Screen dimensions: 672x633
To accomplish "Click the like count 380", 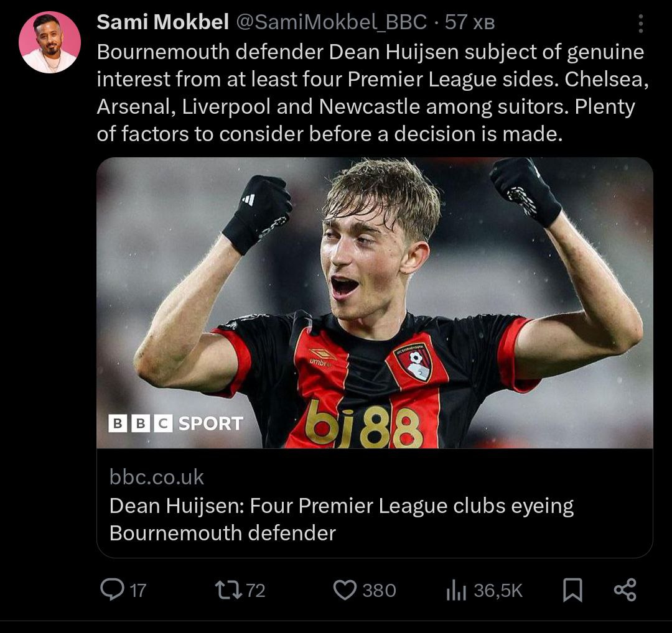I will 379,590.
